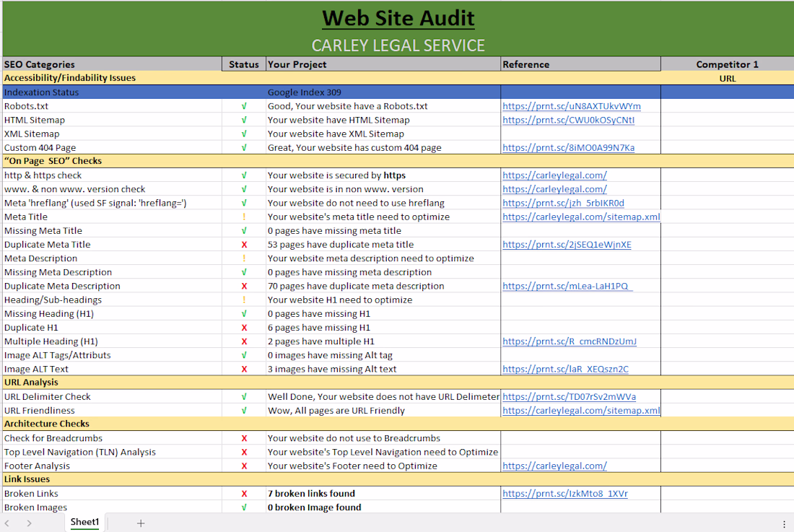Select the Image ALT Tags/Attributs cell
This screenshot has height=532, width=794.
point(112,355)
